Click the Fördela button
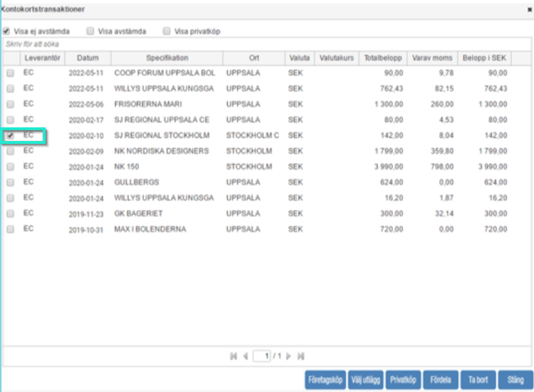The height and width of the screenshot is (392, 534). (x=440, y=379)
